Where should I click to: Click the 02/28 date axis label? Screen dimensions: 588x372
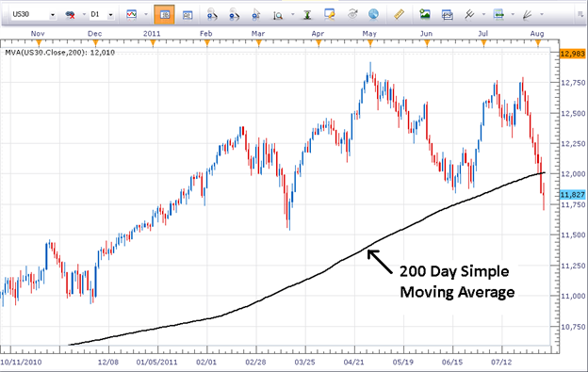click(255, 363)
